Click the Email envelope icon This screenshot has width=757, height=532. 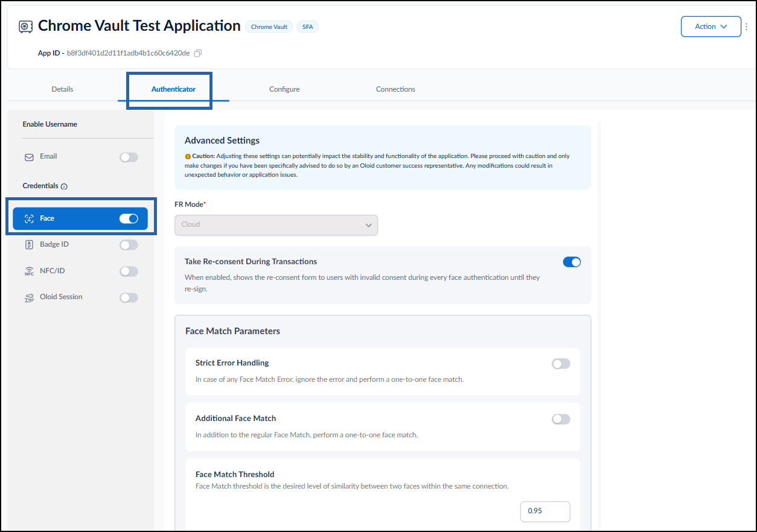(29, 157)
